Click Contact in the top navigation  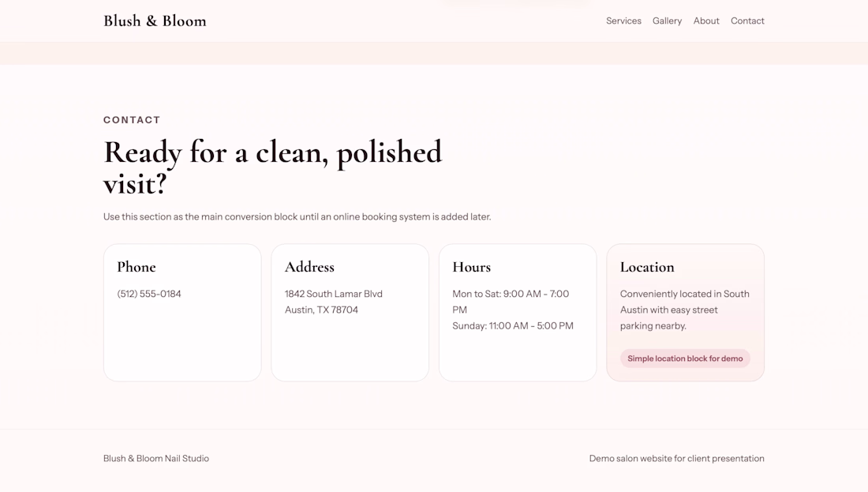pos(747,21)
